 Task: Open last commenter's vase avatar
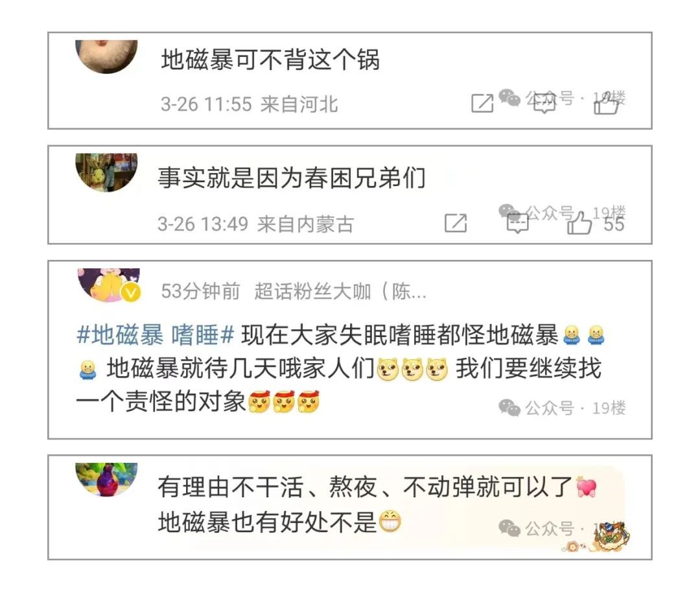point(106,480)
